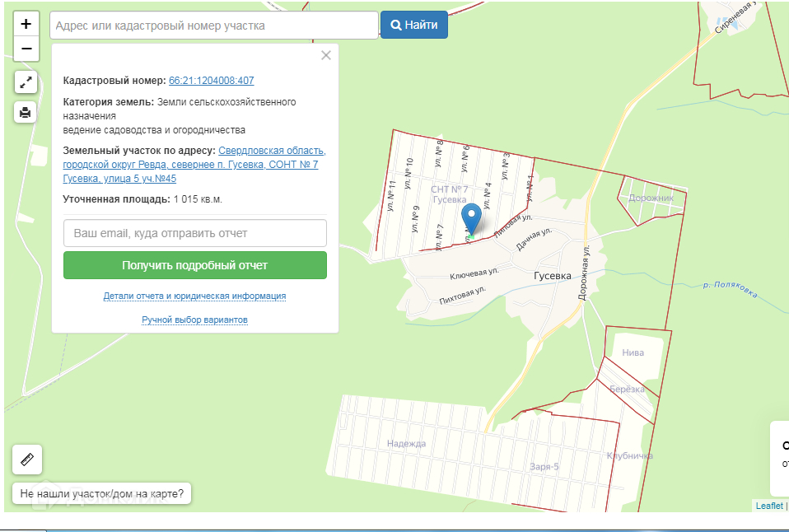Click the blue location marker pin
Viewport: 789px width, 532px height.
click(471, 219)
